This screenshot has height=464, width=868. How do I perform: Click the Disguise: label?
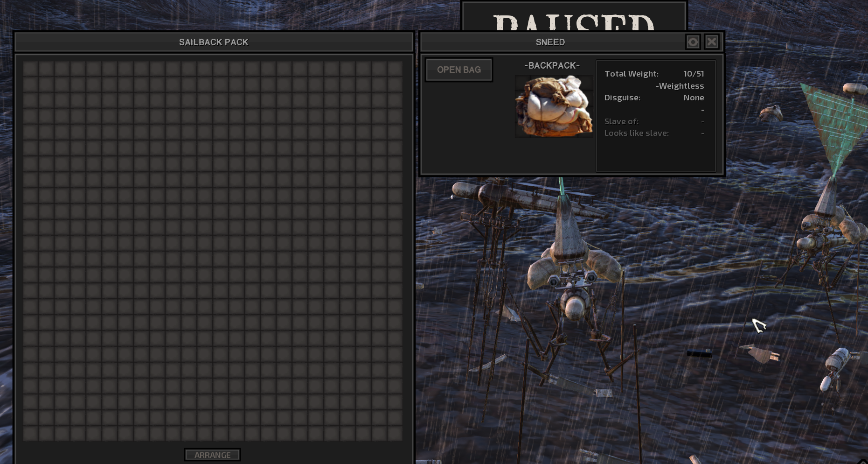coord(622,98)
